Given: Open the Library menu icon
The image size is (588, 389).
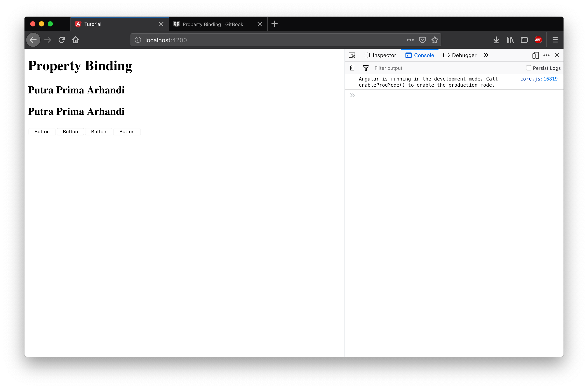Looking at the screenshot, I should [510, 40].
